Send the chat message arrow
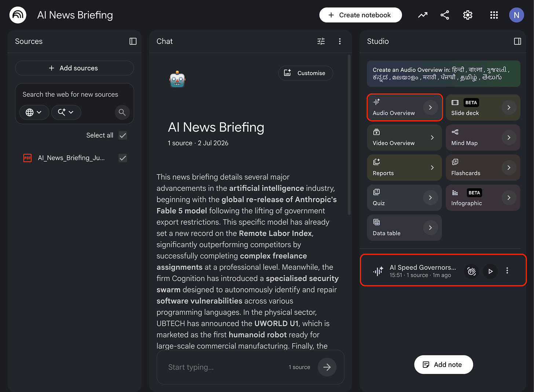 (x=327, y=367)
